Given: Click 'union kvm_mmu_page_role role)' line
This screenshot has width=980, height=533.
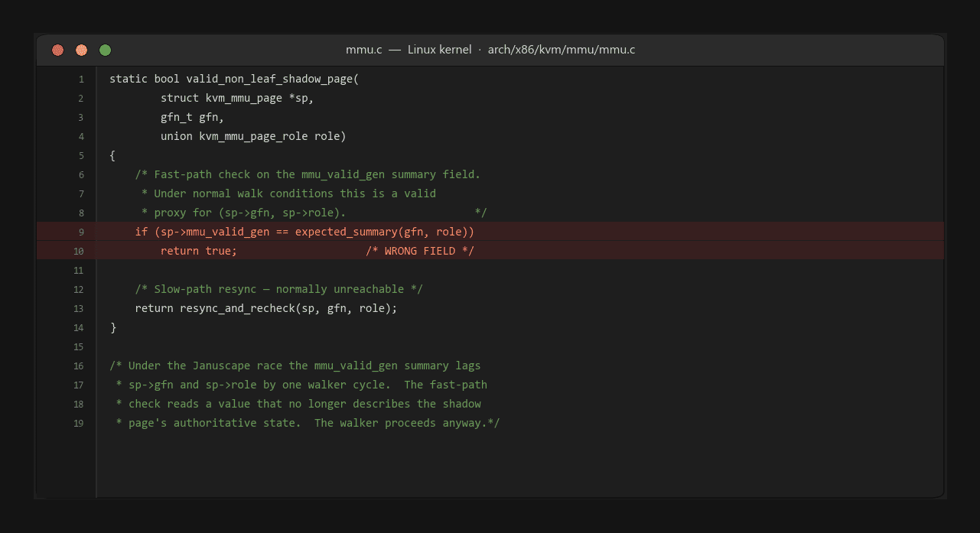Looking at the screenshot, I should (253, 136).
